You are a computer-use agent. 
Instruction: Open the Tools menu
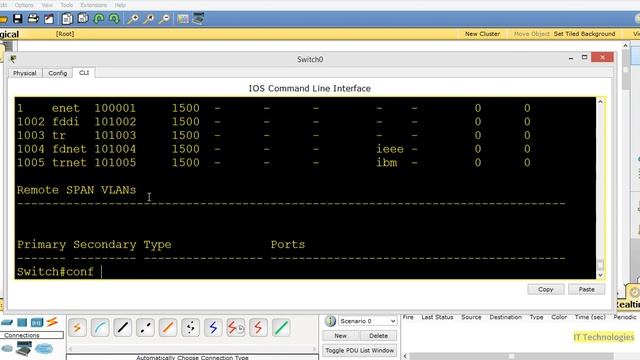pyautogui.click(x=67, y=5)
